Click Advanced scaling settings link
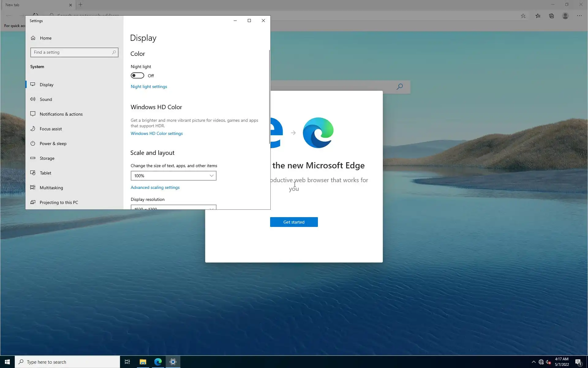The image size is (588, 368). point(155,187)
